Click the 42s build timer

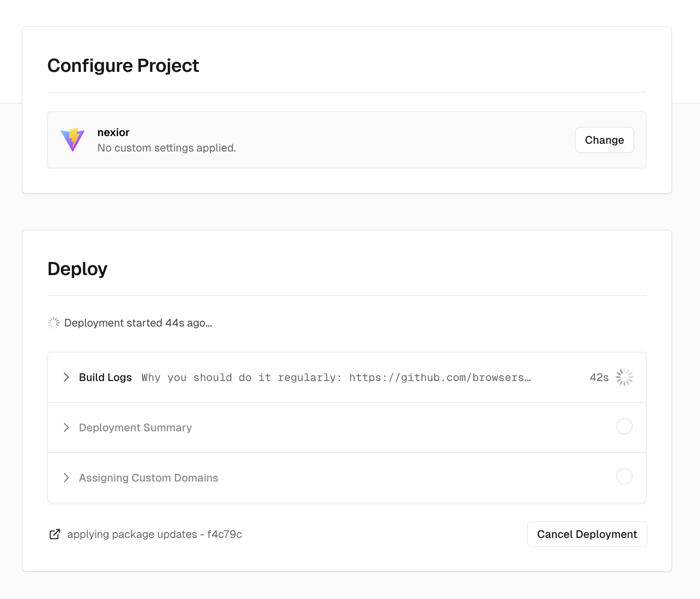(x=599, y=378)
